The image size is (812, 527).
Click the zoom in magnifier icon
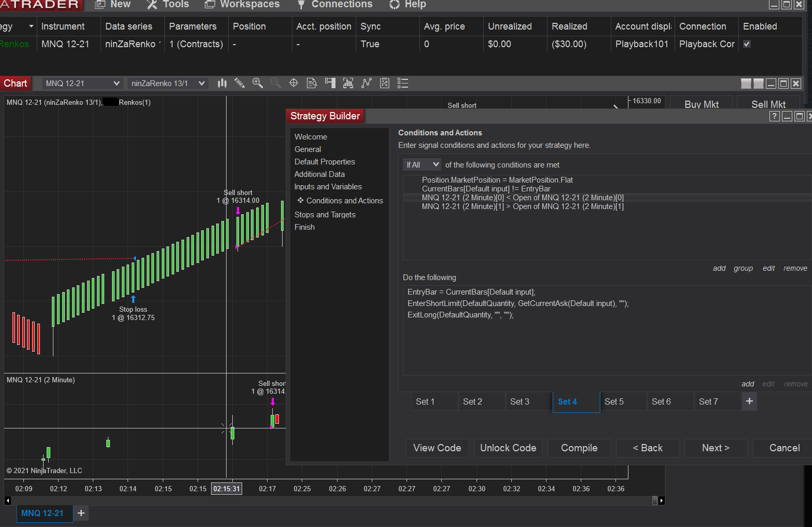tap(257, 83)
